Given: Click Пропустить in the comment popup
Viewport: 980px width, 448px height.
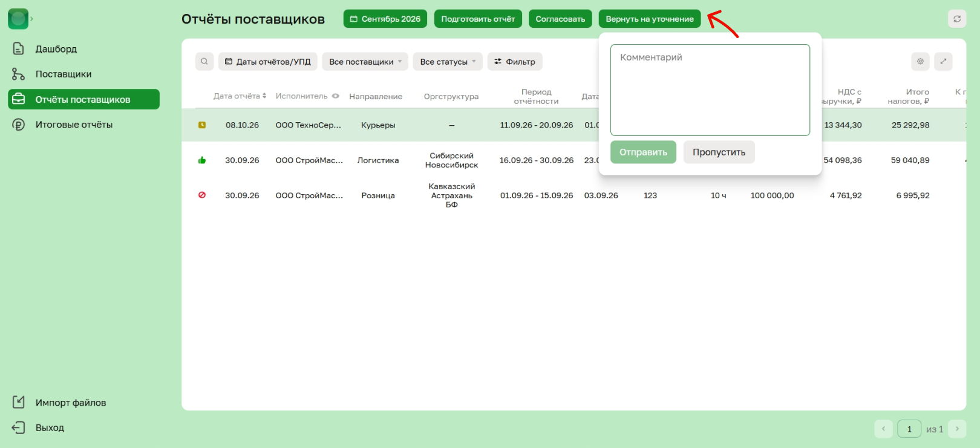Looking at the screenshot, I should click(719, 152).
